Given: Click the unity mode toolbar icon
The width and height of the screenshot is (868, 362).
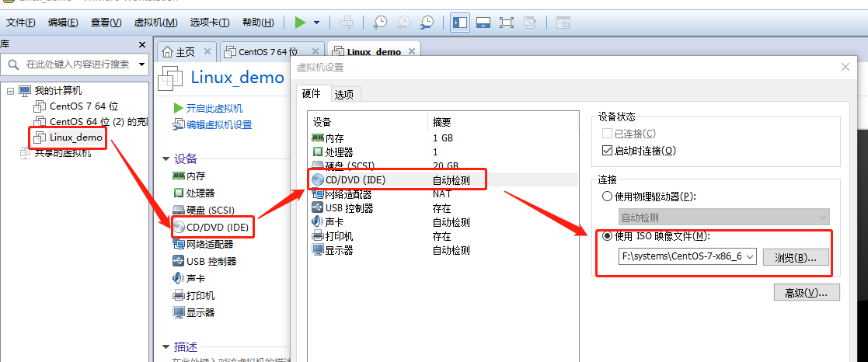Looking at the screenshot, I should [530, 23].
